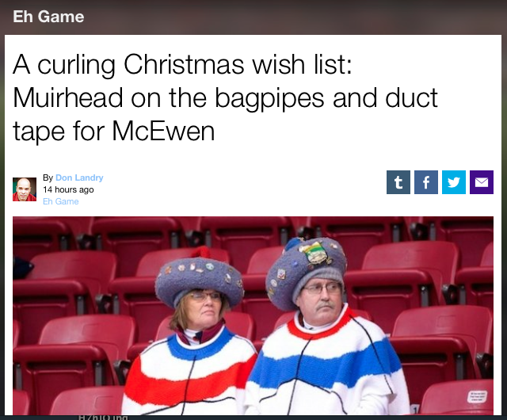Email the article using envelope icon
507x420 pixels.
[x=482, y=182]
